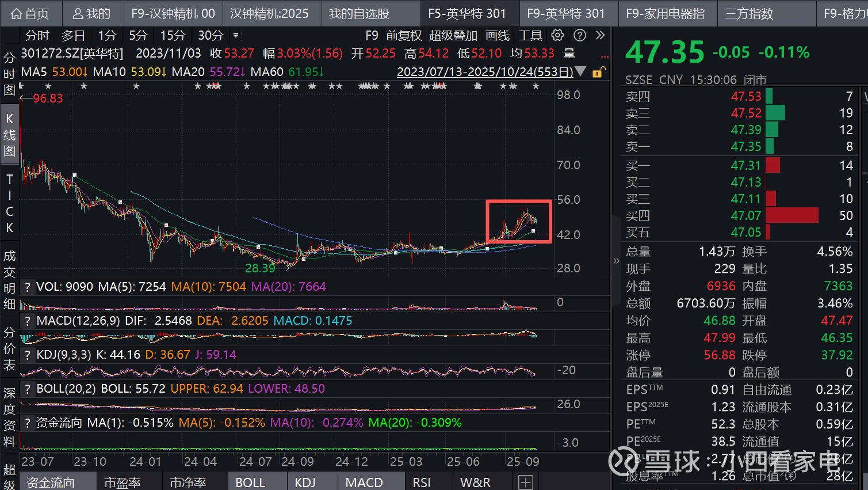Screen dimensions: 868x490
Task: Click the 买一 47.31 order row
Action: pyautogui.click(x=740, y=165)
